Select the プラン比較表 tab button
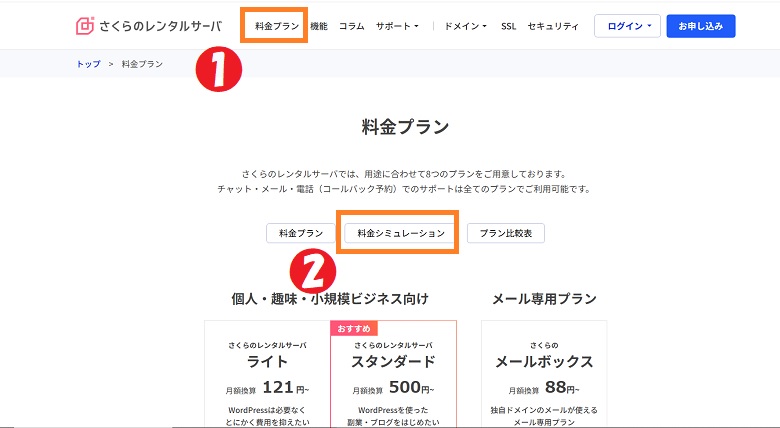The image size is (780, 428). 506,233
